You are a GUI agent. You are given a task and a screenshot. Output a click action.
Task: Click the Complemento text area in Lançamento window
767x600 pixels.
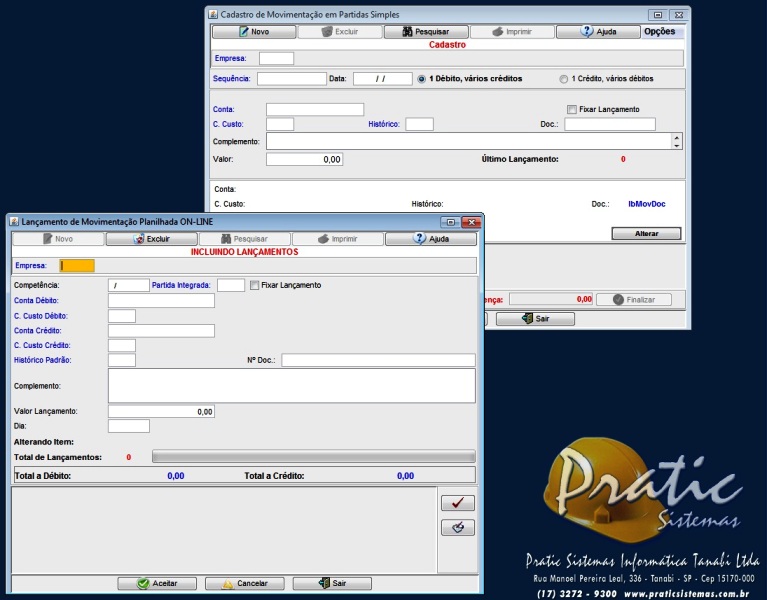click(x=292, y=386)
